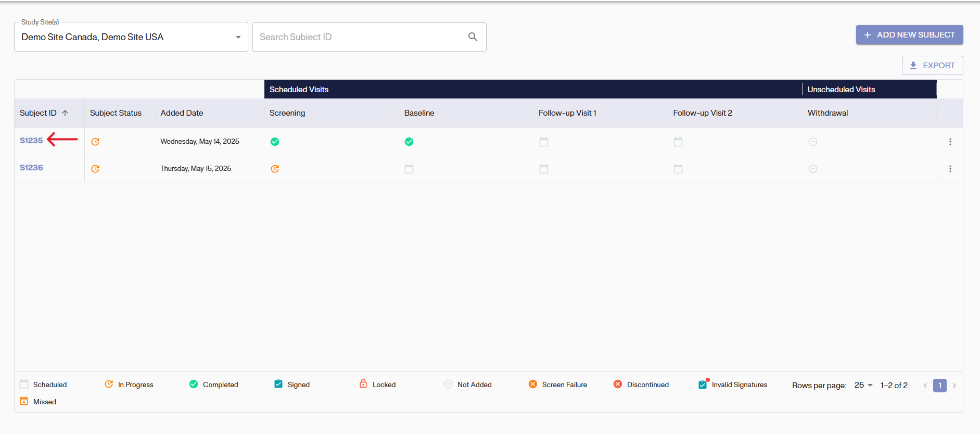Click S1235 Withdrawal not-added icon
980x434 pixels.
(x=813, y=142)
